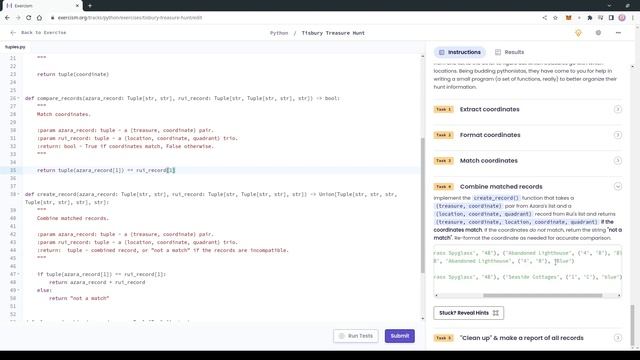640x360 pixels.
Task: Toggle the browser side panel icon
Action: (611, 18)
